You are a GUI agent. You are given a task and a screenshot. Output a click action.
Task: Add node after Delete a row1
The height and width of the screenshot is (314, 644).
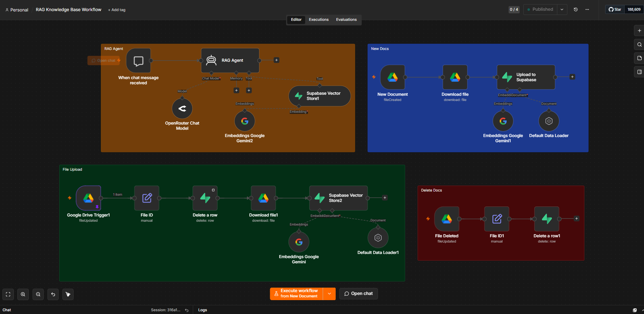577,219
